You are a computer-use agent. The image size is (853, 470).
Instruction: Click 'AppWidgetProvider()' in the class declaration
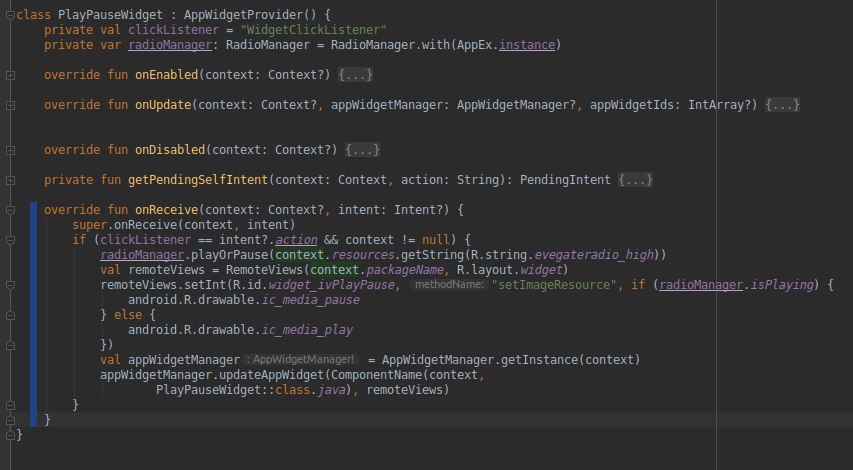pyautogui.click(x=250, y=15)
